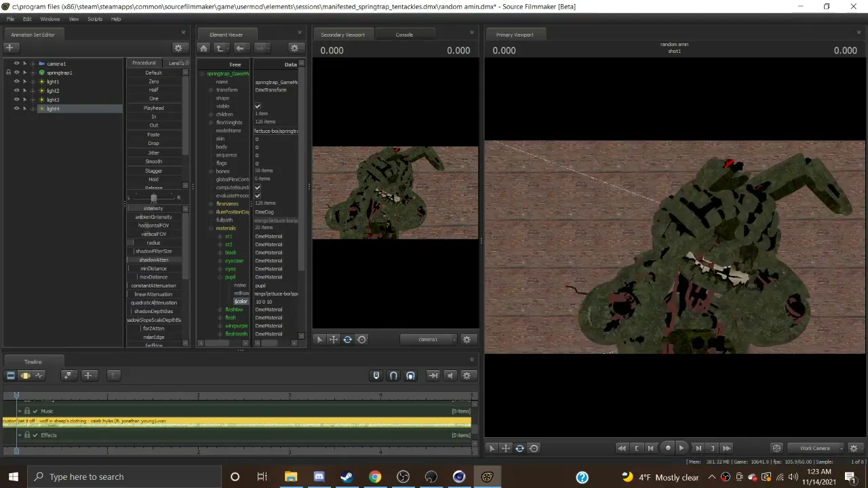The image size is (868, 488).
Task: Open the Scripts menu
Action: pyautogui.click(x=95, y=19)
